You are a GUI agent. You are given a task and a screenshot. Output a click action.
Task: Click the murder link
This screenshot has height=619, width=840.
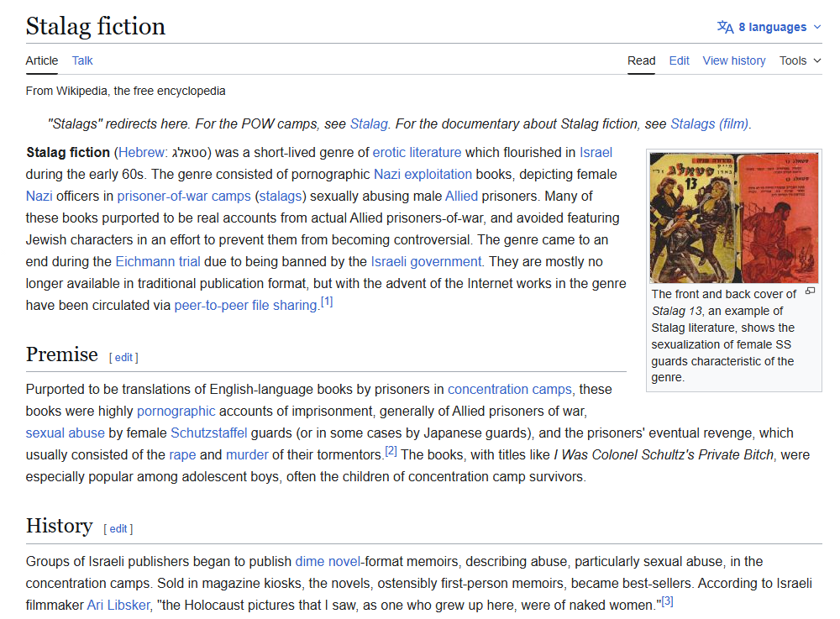247,455
